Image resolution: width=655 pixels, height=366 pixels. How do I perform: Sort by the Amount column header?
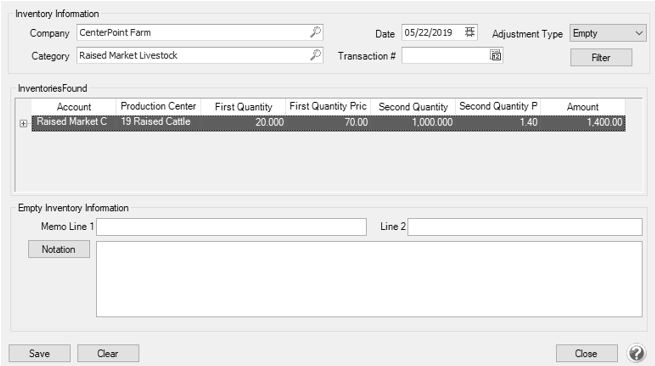(x=583, y=107)
